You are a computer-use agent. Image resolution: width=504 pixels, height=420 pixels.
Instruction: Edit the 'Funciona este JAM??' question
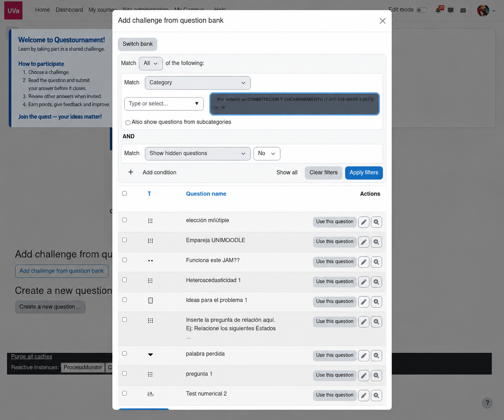364,262
